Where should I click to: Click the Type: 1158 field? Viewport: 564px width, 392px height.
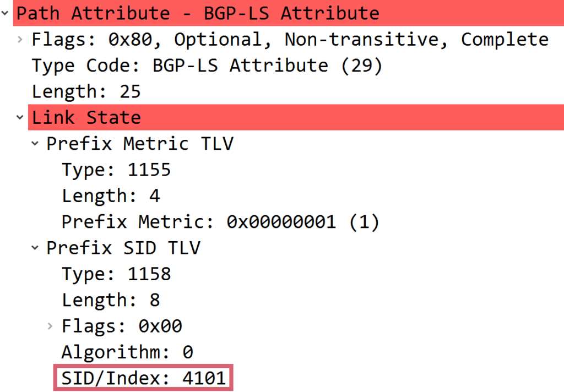click(x=116, y=274)
